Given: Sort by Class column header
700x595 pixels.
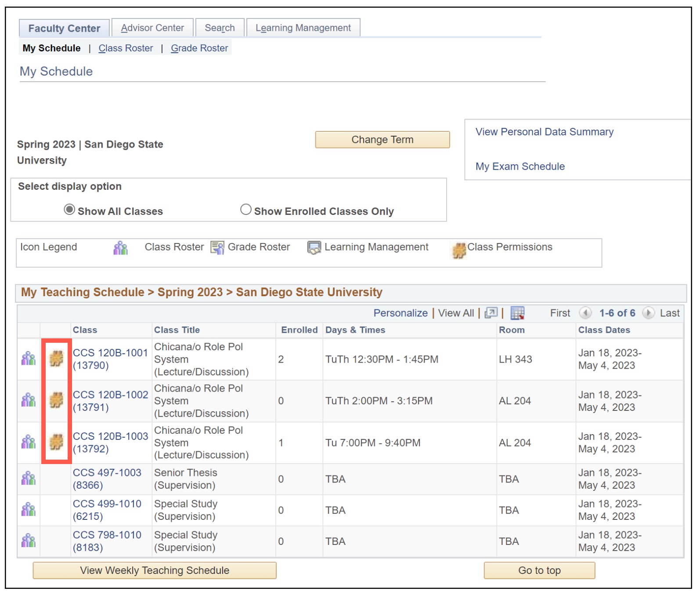Looking at the screenshot, I should click(85, 330).
